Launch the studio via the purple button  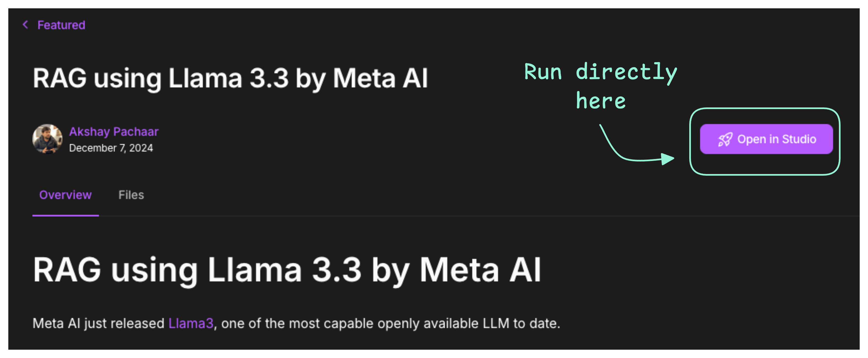point(767,139)
